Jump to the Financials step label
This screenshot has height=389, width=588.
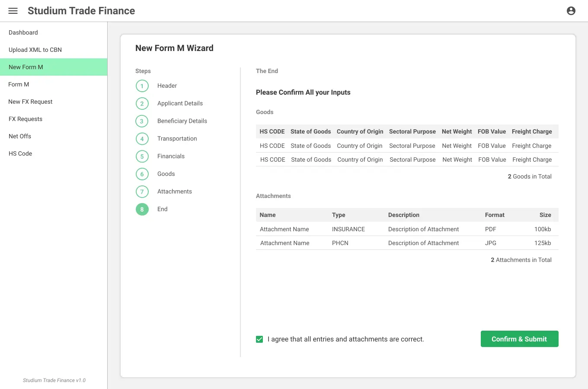(171, 156)
